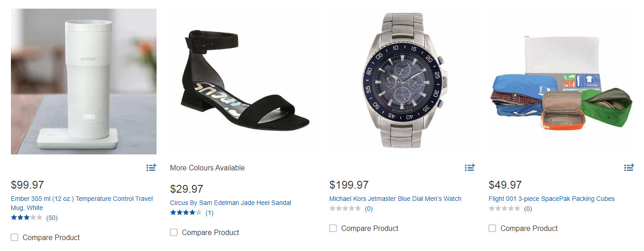Tick Compare Product for Jade Heel Sandal
644x251 pixels.
[x=174, y=232]
